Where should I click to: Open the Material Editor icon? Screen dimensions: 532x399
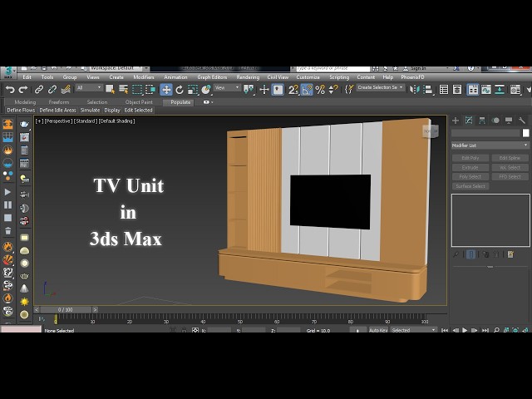(515, 90)
